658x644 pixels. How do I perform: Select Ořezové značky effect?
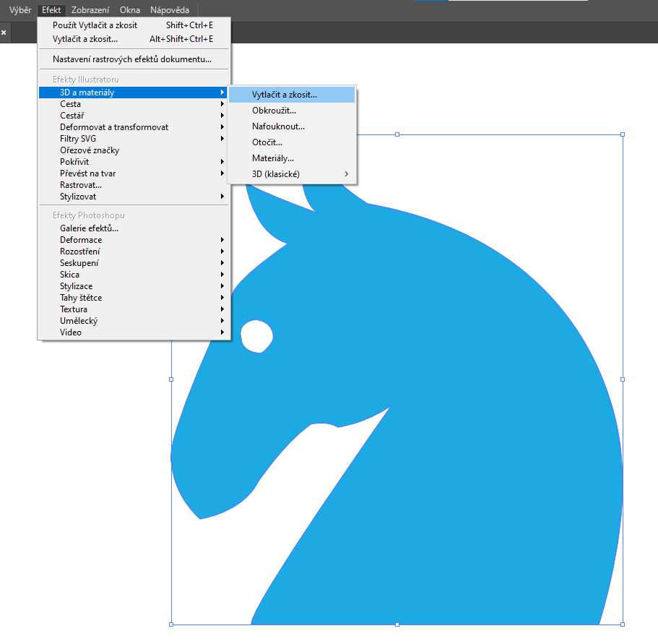[90, 150]
